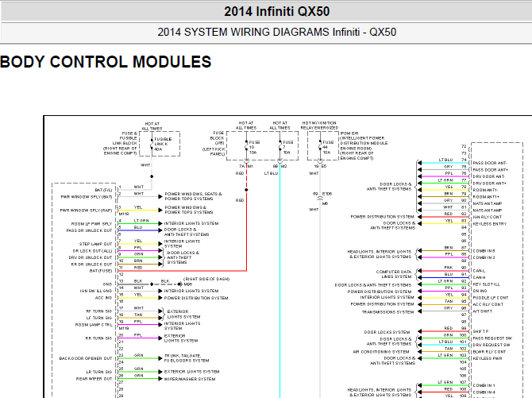Select the "KEY SLOT ILL" pin label
Viewport: 532px width, 398px height.
pos(487,284)
